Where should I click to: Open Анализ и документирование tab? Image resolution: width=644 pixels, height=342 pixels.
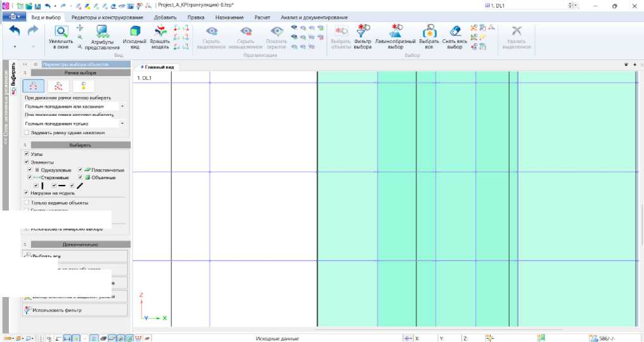click(314, 17)
